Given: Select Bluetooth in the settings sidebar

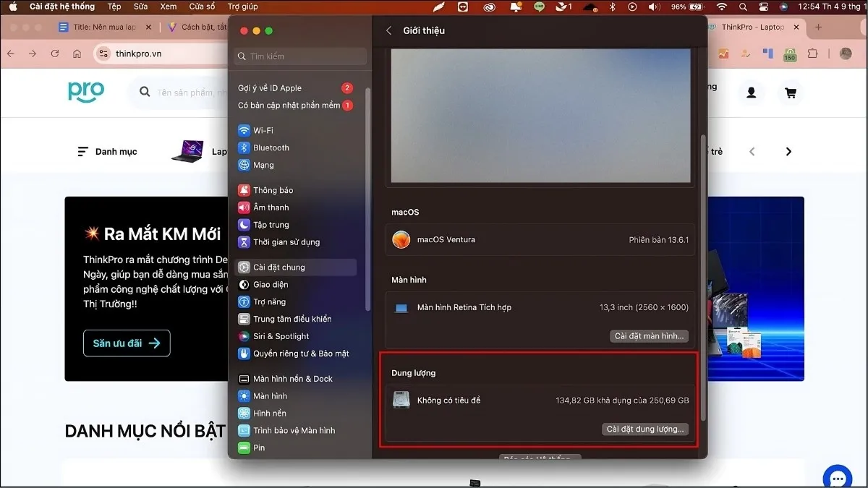Looking at the screenshot, I should point(271,147).
